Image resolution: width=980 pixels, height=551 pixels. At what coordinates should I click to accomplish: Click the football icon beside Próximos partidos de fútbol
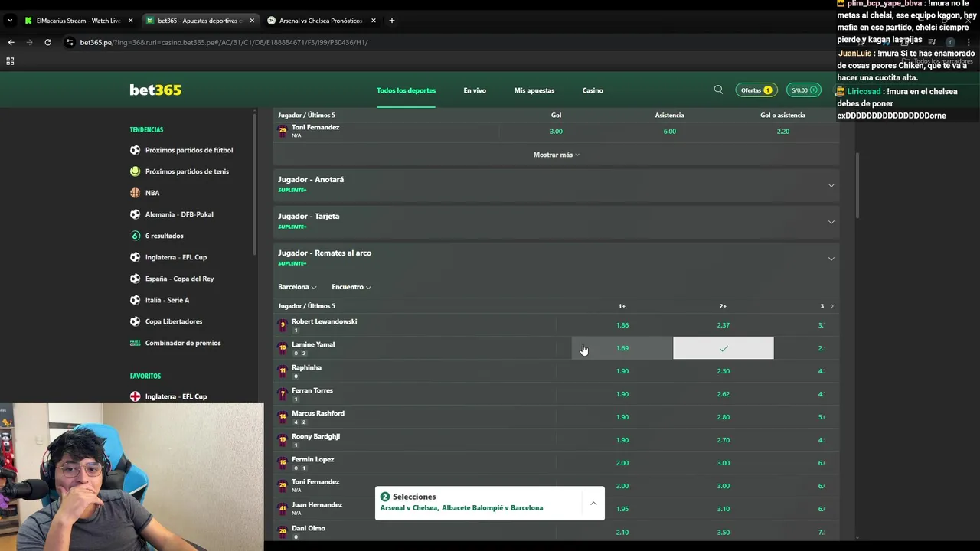tap(136, 150)
